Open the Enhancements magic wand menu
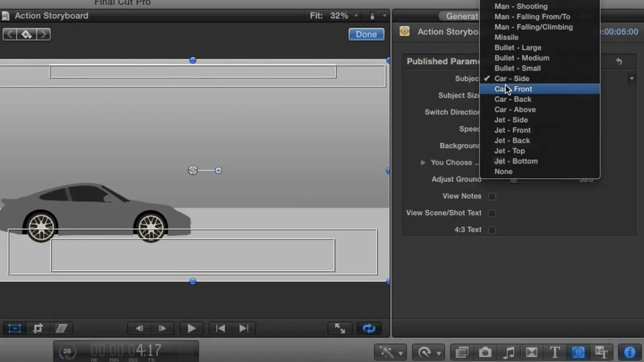This screenshot has height=362, width=644. coord(391,352)
